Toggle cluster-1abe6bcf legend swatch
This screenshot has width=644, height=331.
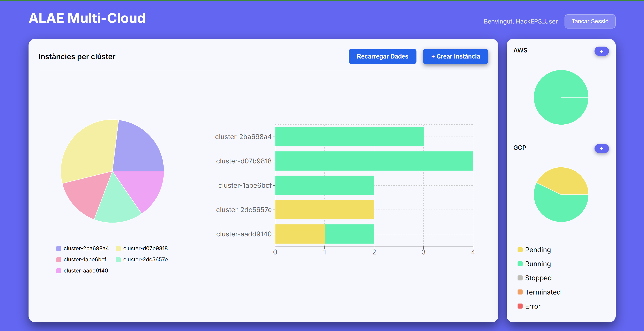[59, 260]
